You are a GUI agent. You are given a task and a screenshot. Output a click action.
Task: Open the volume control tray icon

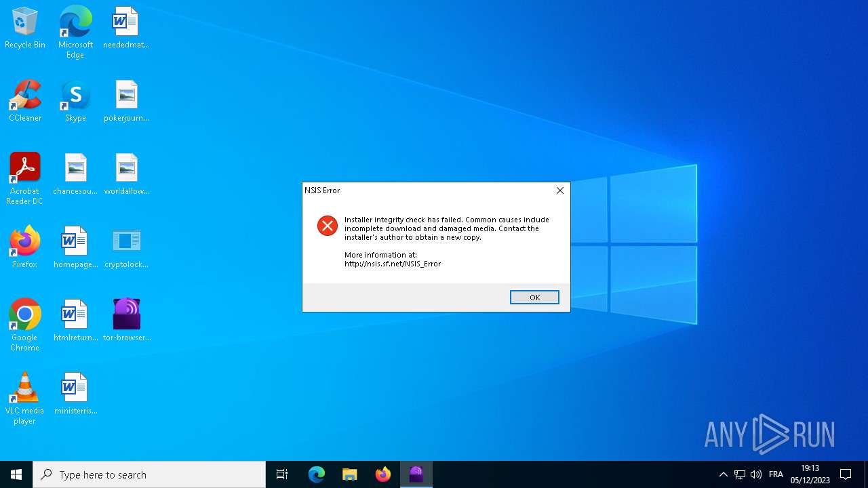(x=756, y=474)
